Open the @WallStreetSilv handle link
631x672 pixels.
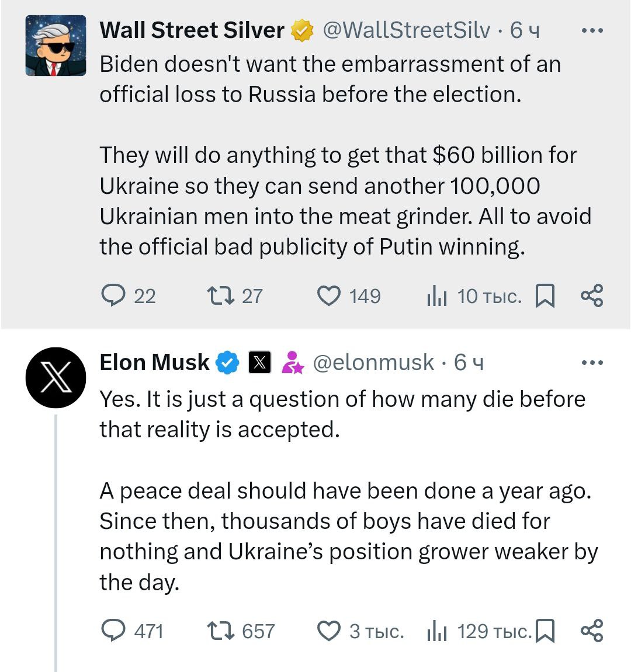click(x=407, y=30)
